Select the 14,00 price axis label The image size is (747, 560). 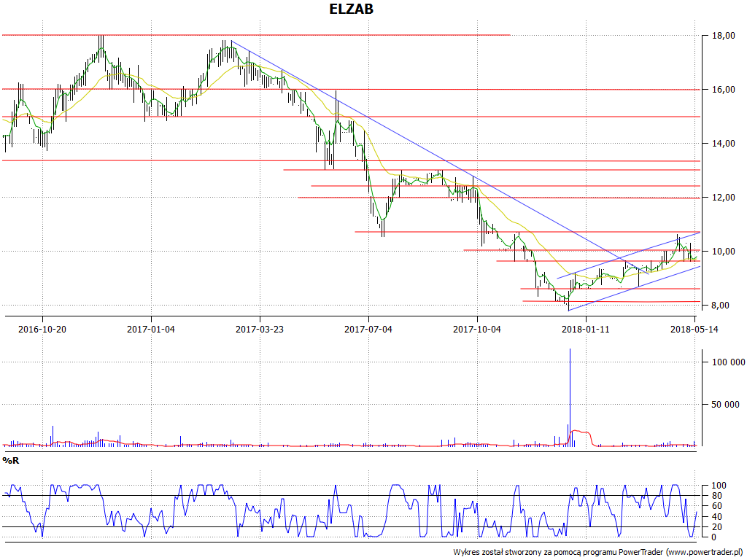click(723, 144)
